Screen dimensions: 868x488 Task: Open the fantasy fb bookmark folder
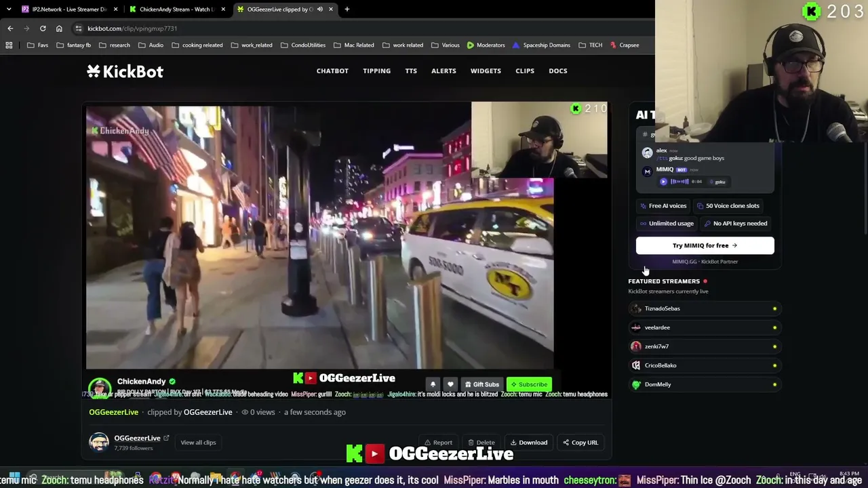point(74,45)
